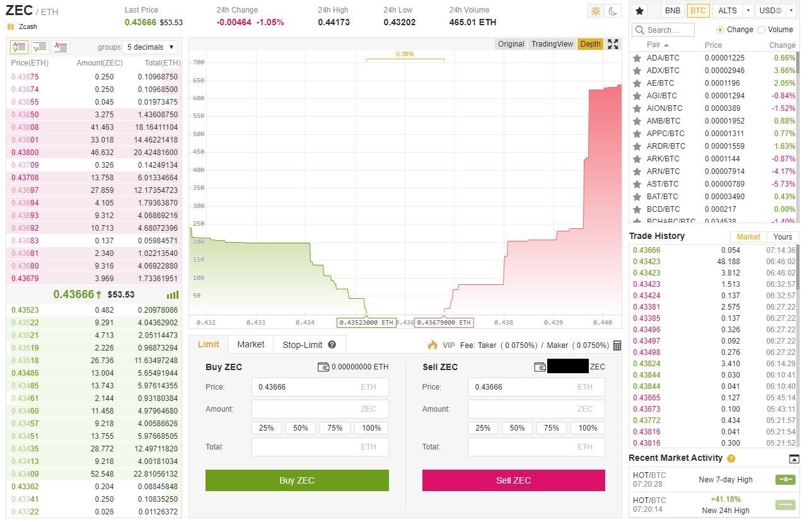Expand depth chart to fullscreen
The width and height of the screenshot is (812, 522).
pos(613,43)
